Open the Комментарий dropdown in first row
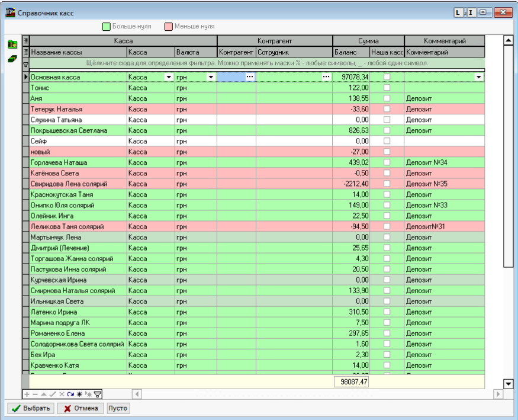 point(479,77)
